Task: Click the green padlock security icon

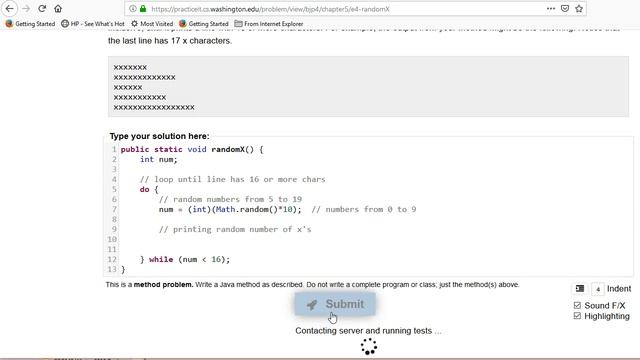Action: coord(143,9)
